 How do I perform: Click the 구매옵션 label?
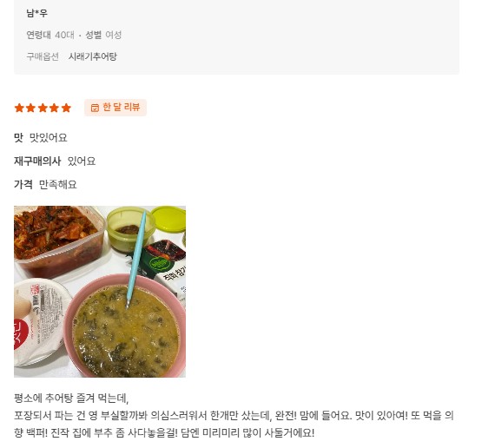tap(43, 56)
